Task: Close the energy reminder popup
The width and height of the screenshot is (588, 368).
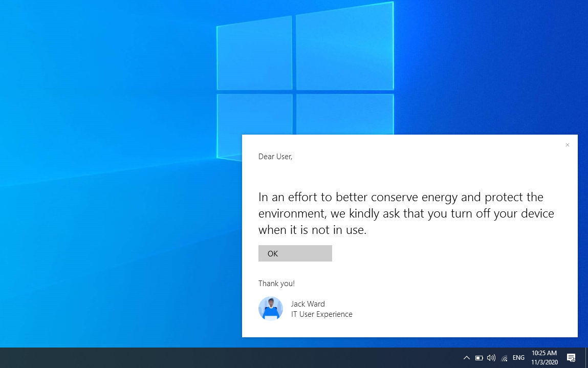Action: (x=567, y=145)
